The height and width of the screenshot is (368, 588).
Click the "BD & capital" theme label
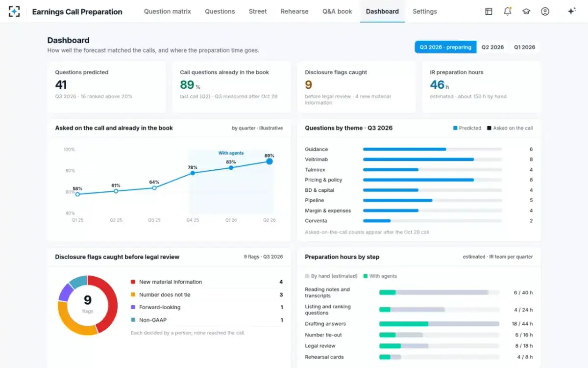pyautogui.click(x=319, y=190)
